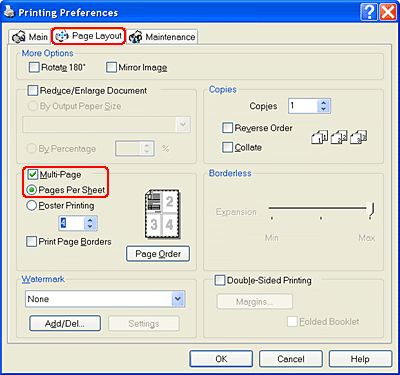Screen dimensions: 400x375
Task: Open the Main tab
Action: [x=30, y=37]
